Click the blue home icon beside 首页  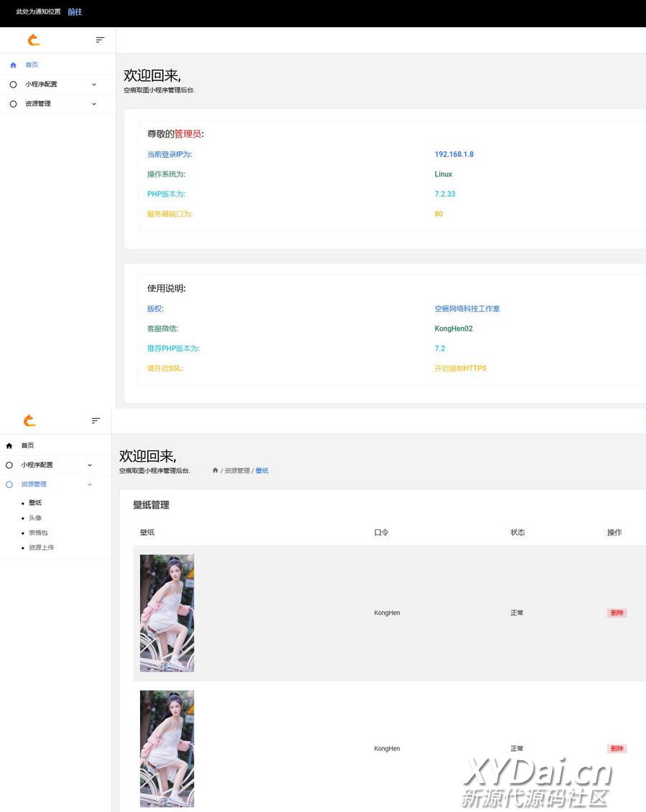(13, 65)
